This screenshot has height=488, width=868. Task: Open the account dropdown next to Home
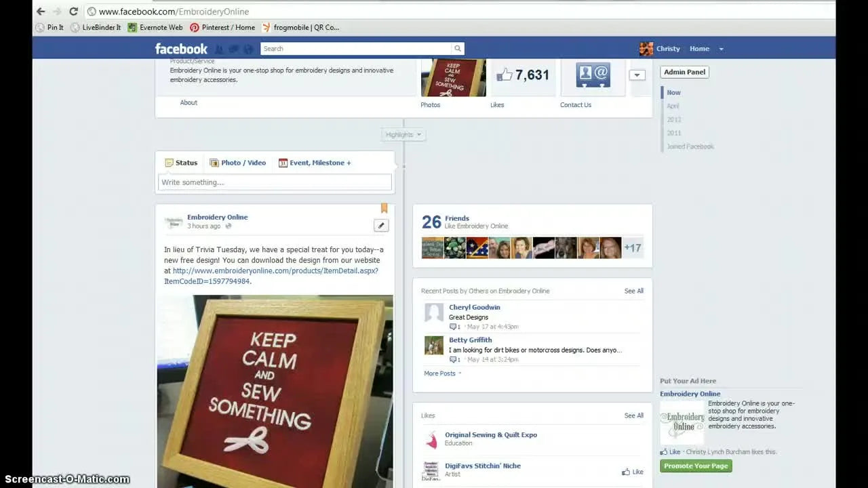pos(721,49)
